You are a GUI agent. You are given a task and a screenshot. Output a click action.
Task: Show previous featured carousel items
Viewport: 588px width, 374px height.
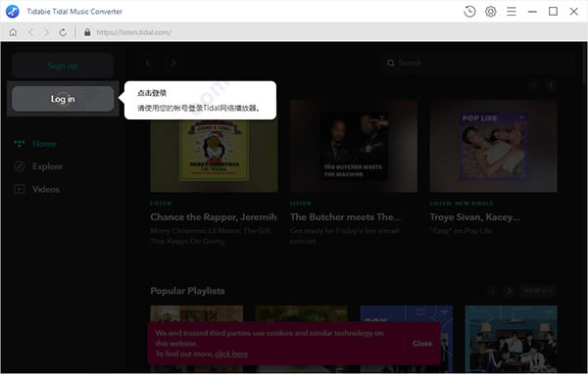click(535, 85)
